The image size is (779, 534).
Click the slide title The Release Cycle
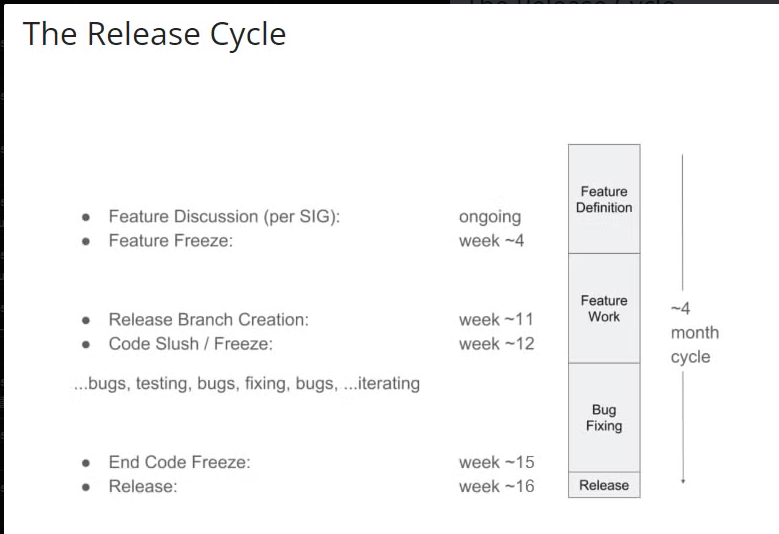(x=154, y=35)
